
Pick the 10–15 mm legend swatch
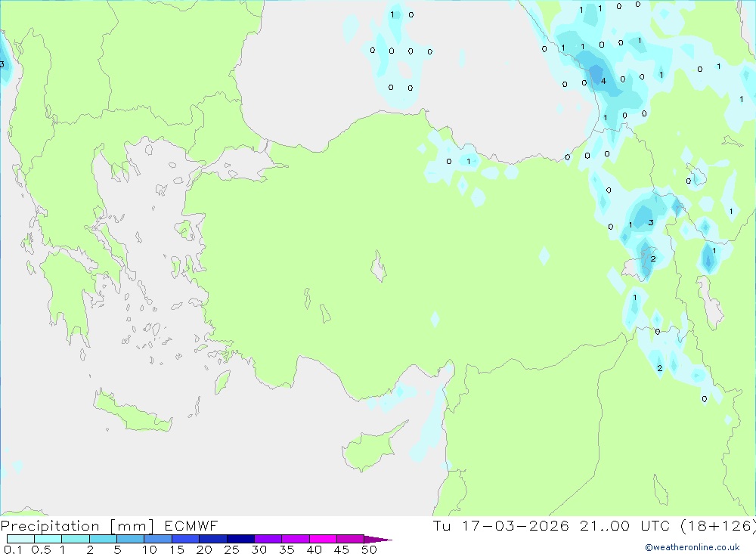click(x=158, y=539)
